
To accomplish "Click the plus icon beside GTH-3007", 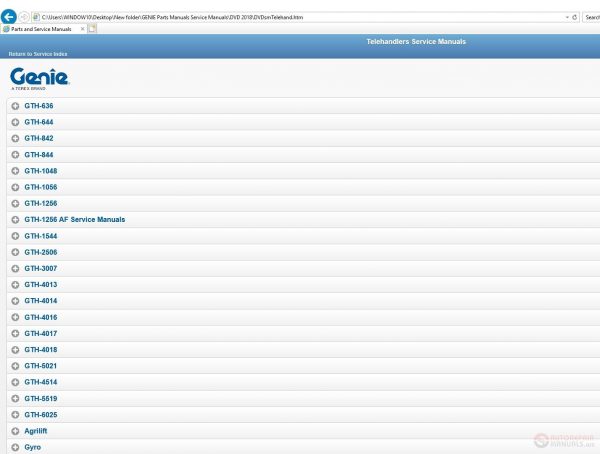I will tap(15, 268).
